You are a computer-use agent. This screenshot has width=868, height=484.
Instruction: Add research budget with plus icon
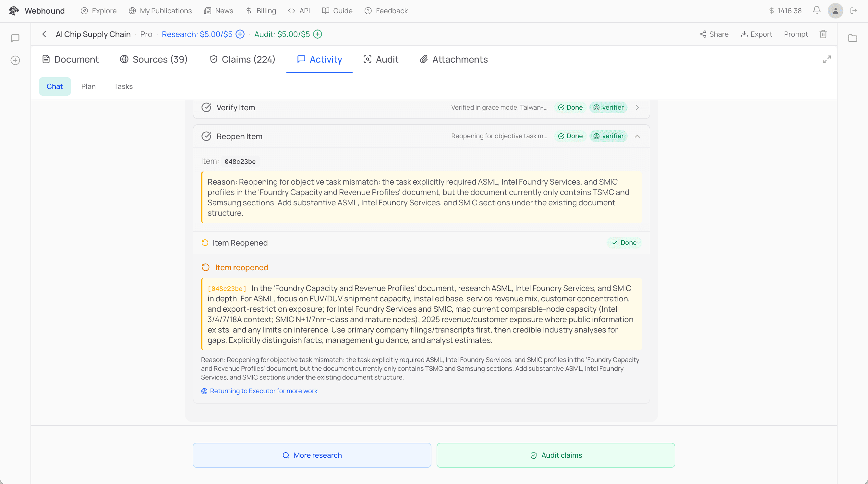[x=240, y=34]
